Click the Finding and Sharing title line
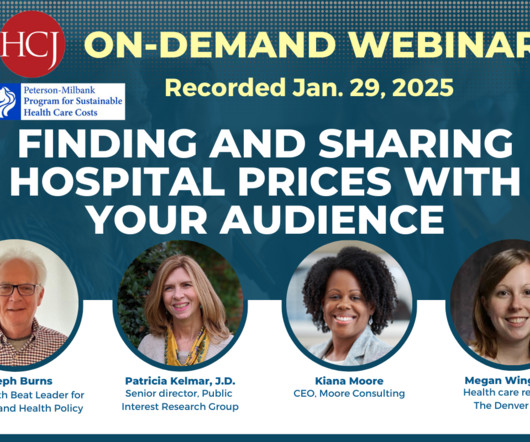Screen dimensions: 530x442 pyautogui.click(x=265, y=144)
